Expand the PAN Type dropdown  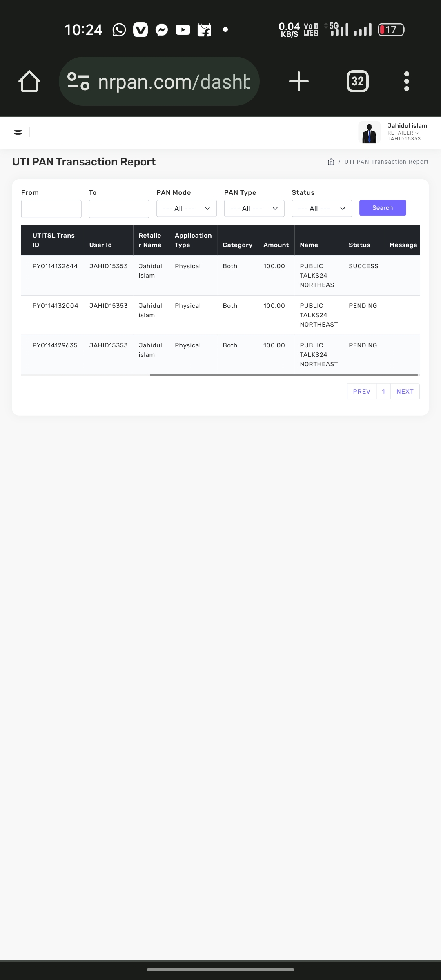tap(254, 209)
